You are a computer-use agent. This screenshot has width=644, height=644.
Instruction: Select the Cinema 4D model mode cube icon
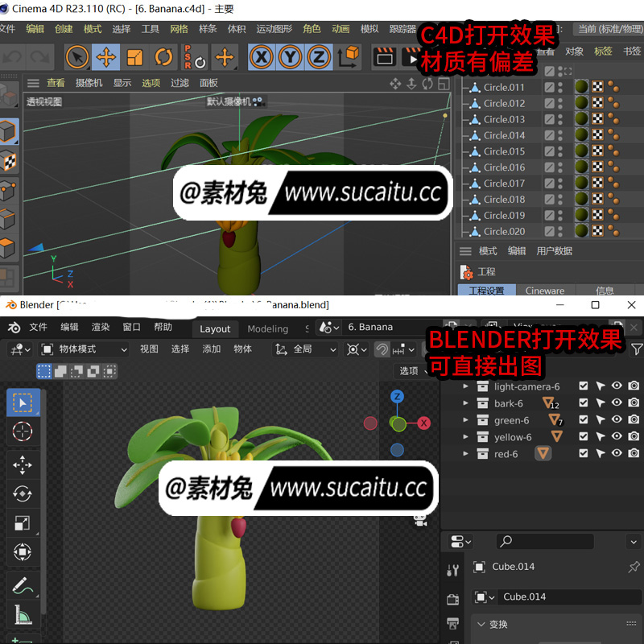coord(9,132)
